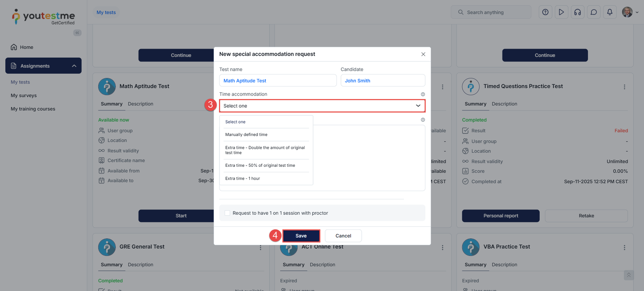
Task: Choose 'Manually defined time' option
Action: [246, 135]
